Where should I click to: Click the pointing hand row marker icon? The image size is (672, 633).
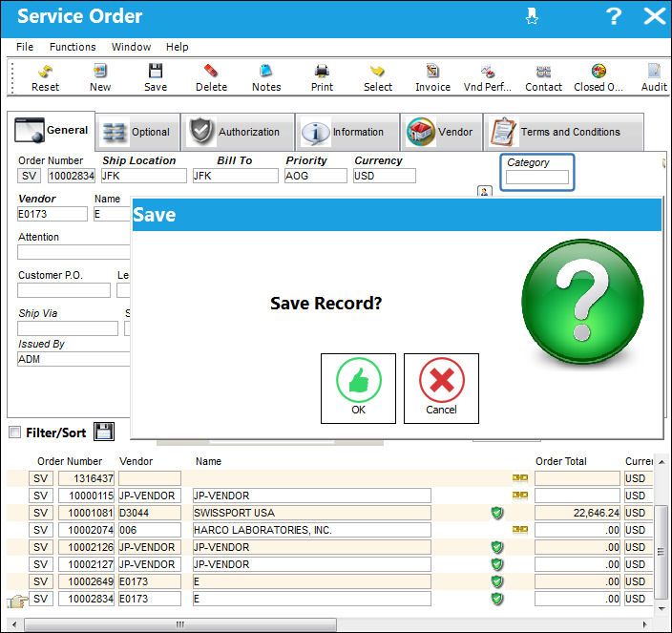[17, 601]
